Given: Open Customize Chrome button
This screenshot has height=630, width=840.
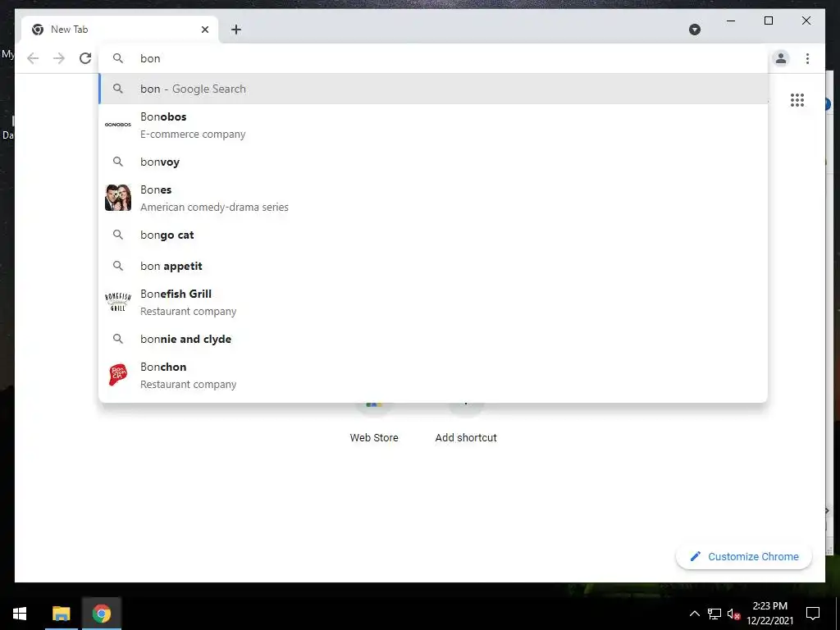Looking at the screenshot, I should click(x=744, y=557).
